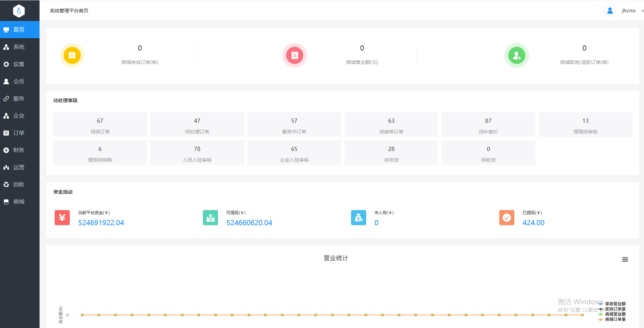Open the 订单 menu in sidebar
This screenshot has height=328, width=644.
[x=19, y=133]
